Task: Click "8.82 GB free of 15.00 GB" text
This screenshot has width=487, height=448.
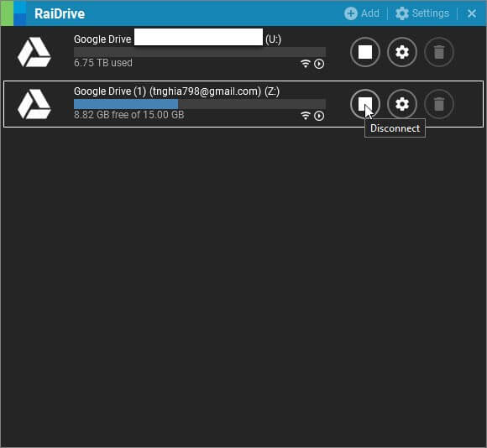Action: point(129,115)
